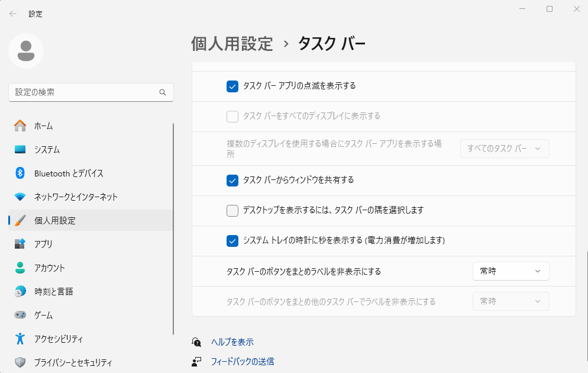Click the help icon beside ヘルプを表示

pos(196,342)
